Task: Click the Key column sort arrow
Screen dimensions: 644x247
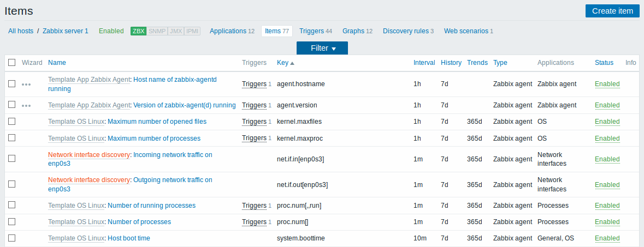Action: pos(292,63)
